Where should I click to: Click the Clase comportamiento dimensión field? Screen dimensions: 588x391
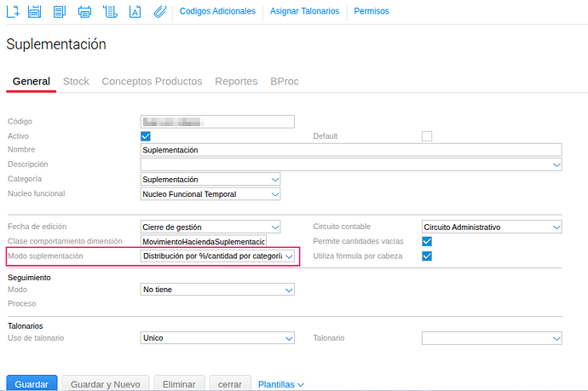tap(204, 242)
